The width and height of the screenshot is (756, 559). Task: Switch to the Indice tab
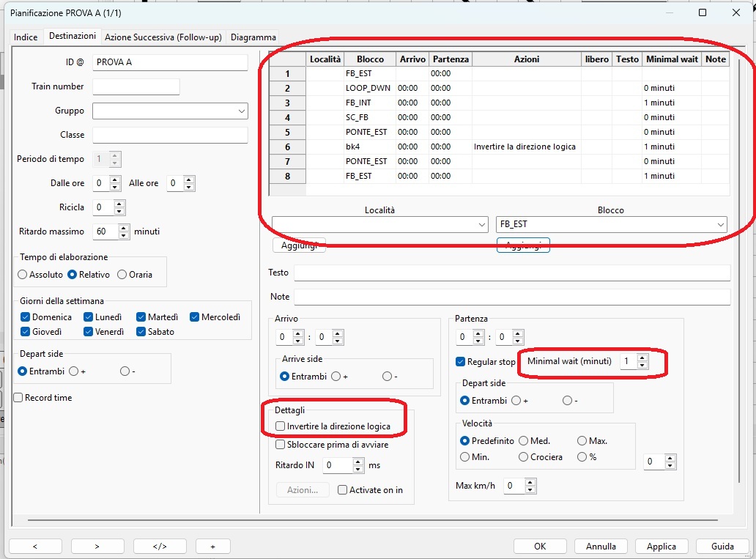tap(26, 37)
